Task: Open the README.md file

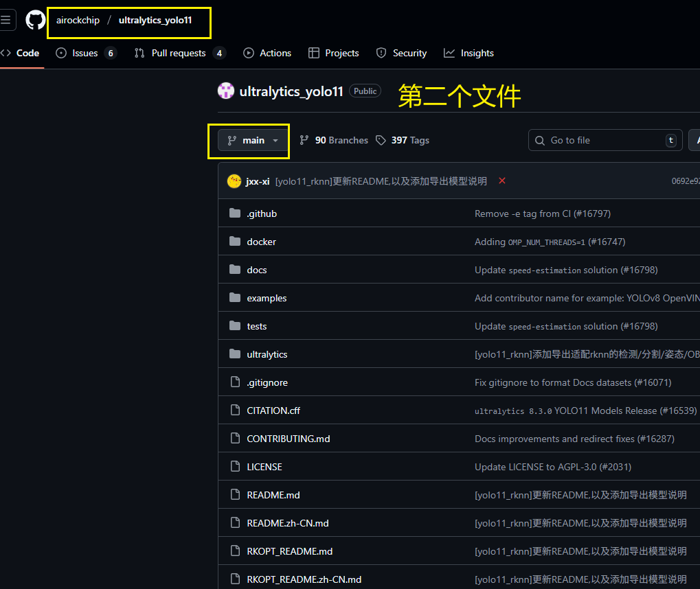Action: coord(273,495)
